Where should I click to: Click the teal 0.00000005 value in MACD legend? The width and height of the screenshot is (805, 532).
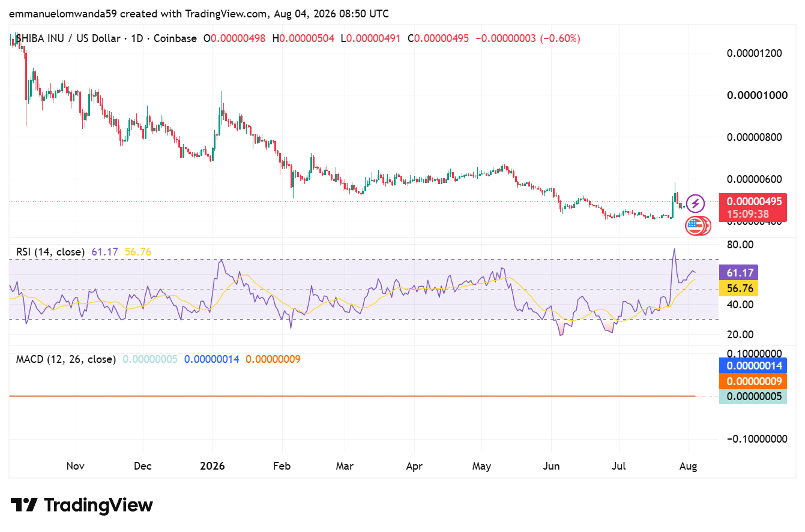[x=150, y=359]
